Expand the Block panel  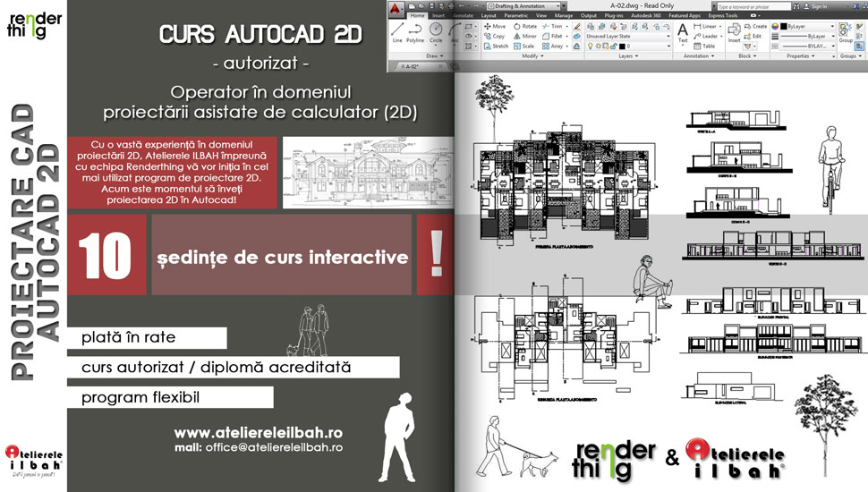[748, 55]
